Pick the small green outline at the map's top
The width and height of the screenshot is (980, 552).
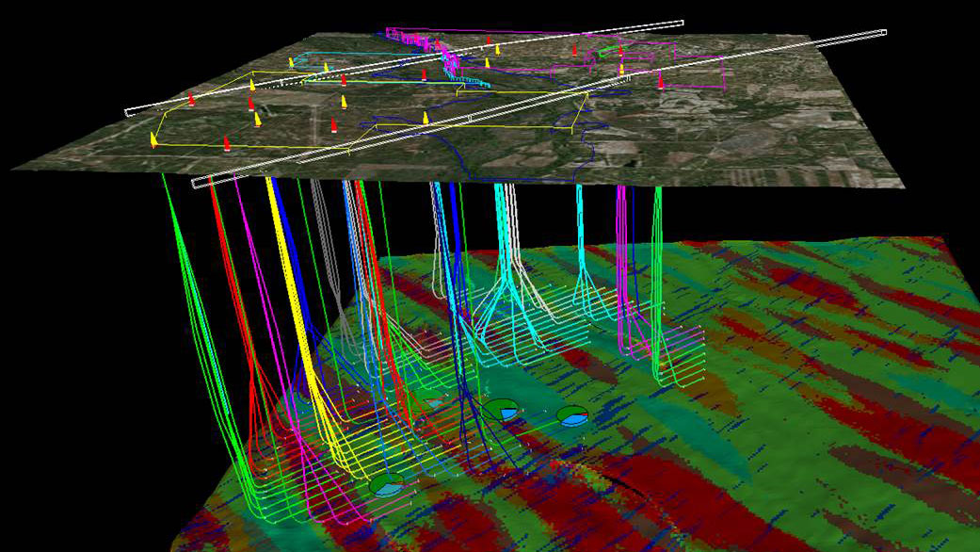(x=607, y=52)
